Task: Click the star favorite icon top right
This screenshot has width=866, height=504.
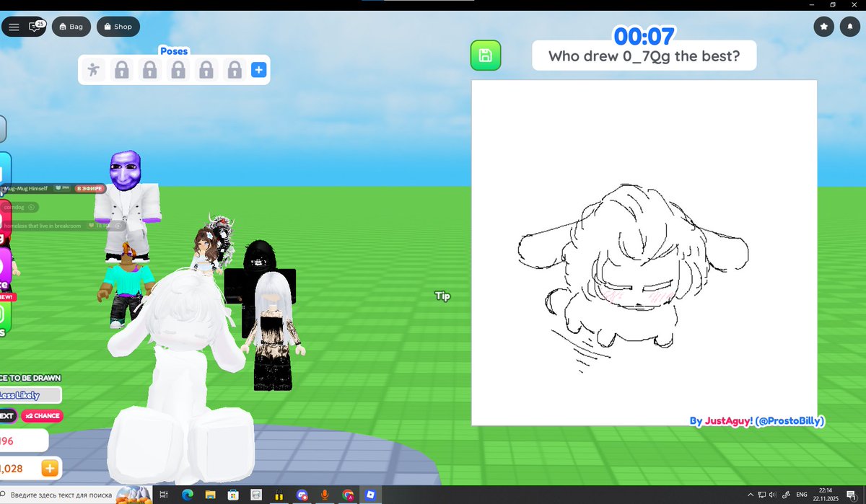Action: tap(824, 27)
